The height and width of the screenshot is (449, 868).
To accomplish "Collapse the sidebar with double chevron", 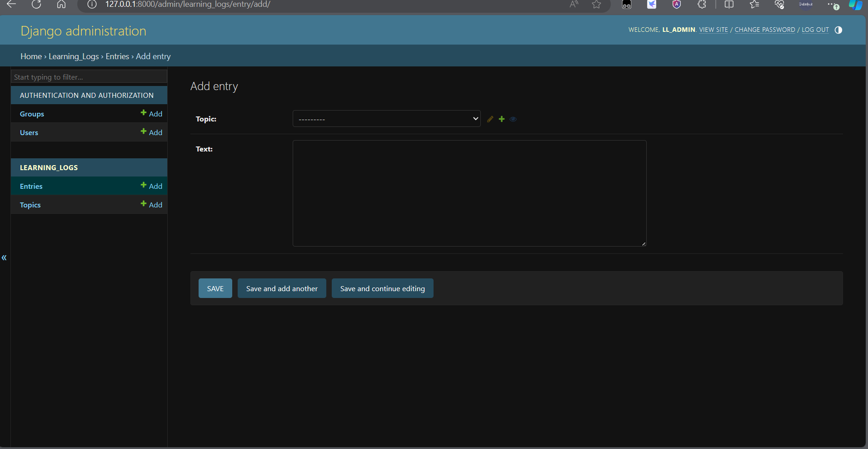I will click(x=4, y=257).
